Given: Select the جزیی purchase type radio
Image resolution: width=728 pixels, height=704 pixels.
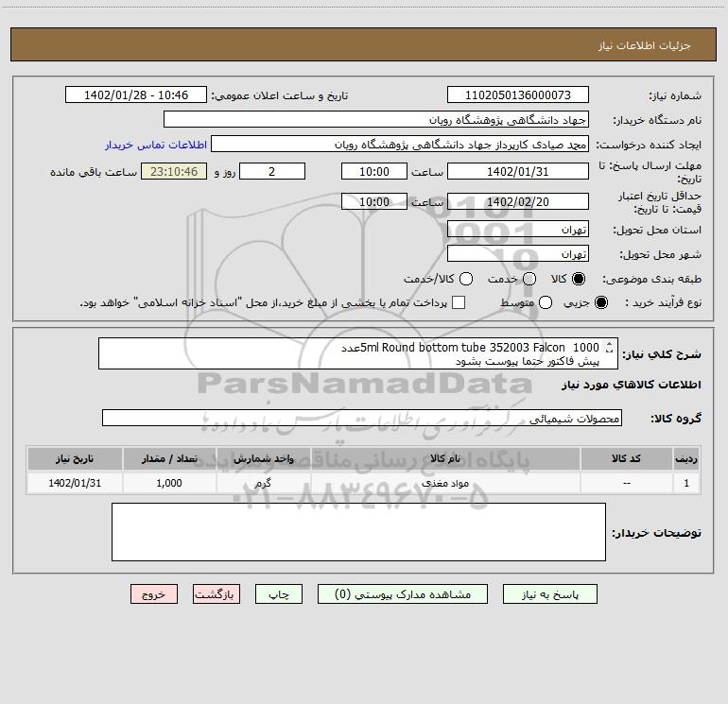Looking at the screenshot, I should 600,302.
